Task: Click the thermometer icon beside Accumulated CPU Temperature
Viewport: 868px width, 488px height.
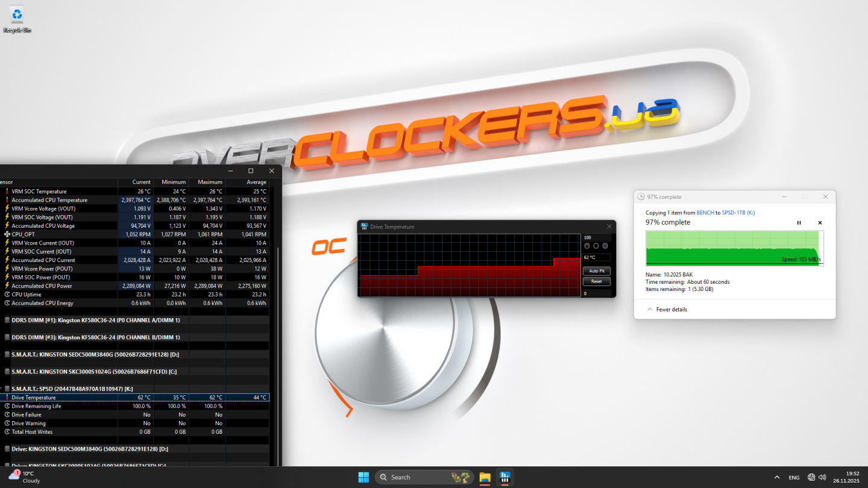Action: point(7,200)
